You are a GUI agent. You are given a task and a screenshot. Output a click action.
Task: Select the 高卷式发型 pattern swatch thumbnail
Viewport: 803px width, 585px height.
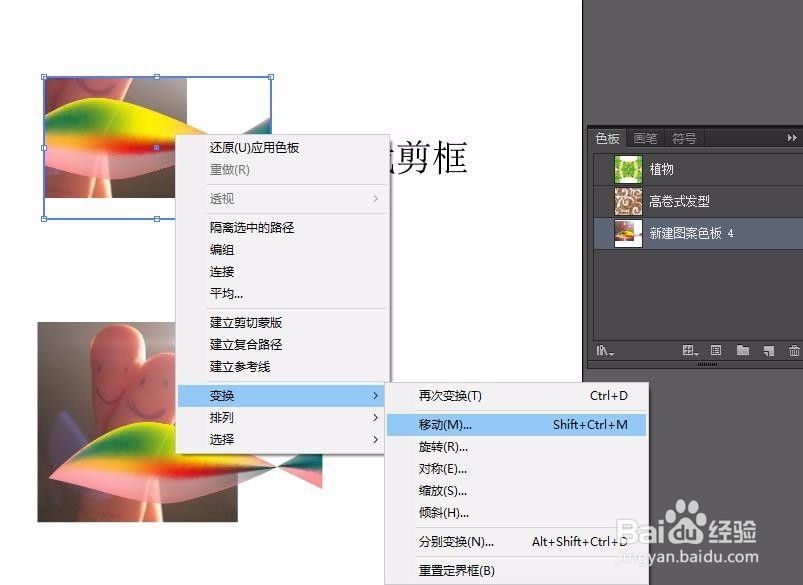628,201
